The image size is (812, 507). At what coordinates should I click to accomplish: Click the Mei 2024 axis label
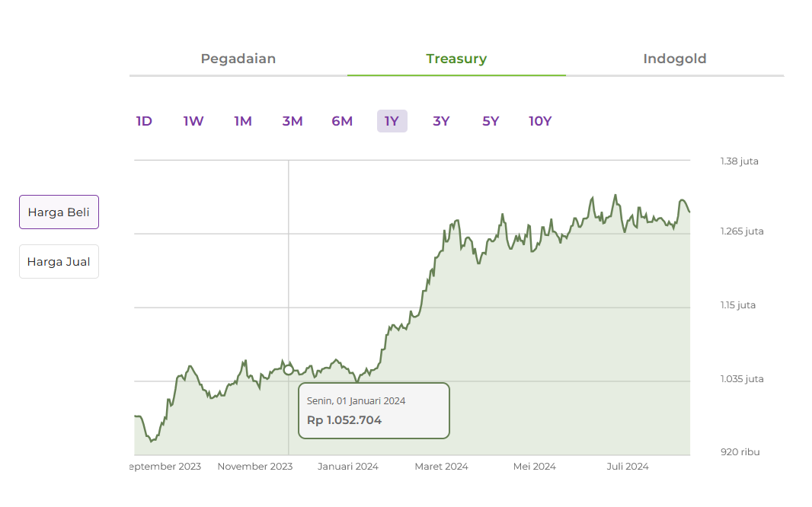tap(535, 466)
